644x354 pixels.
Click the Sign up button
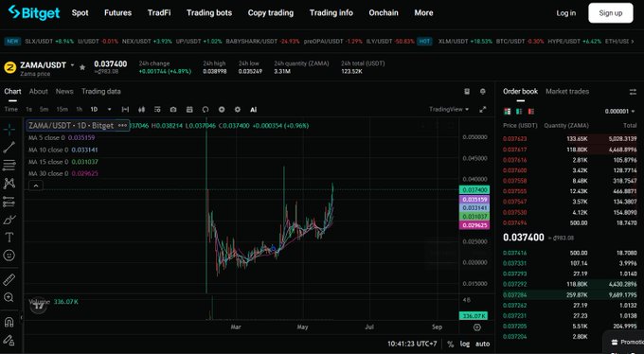pyautogui.click(x=610, y=12)
